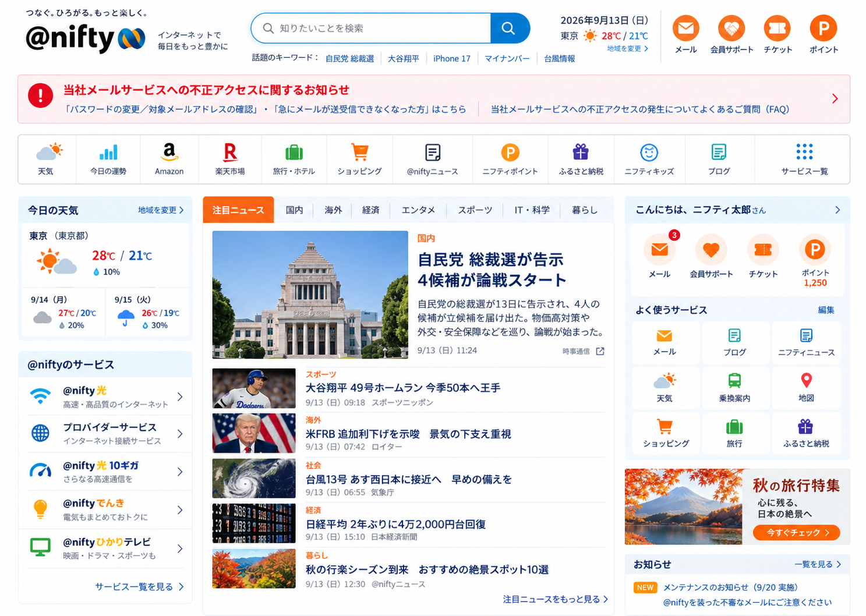Click 大谷翔平 keyword link

[x=404, y=58]
